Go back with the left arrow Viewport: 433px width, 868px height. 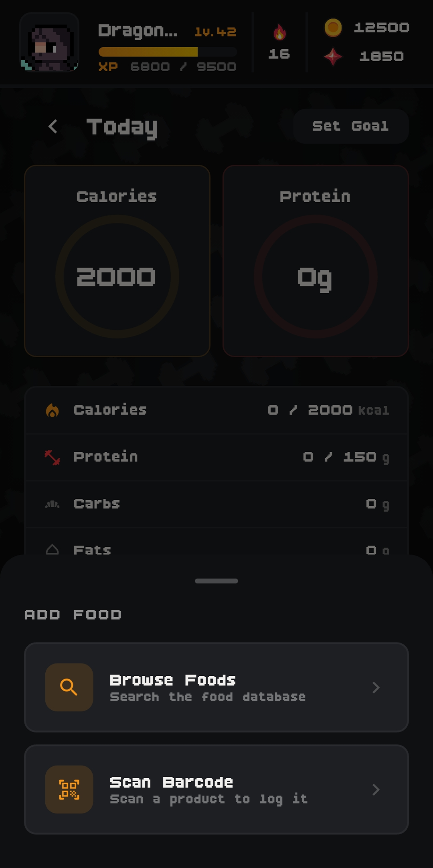tap(53, 127)
